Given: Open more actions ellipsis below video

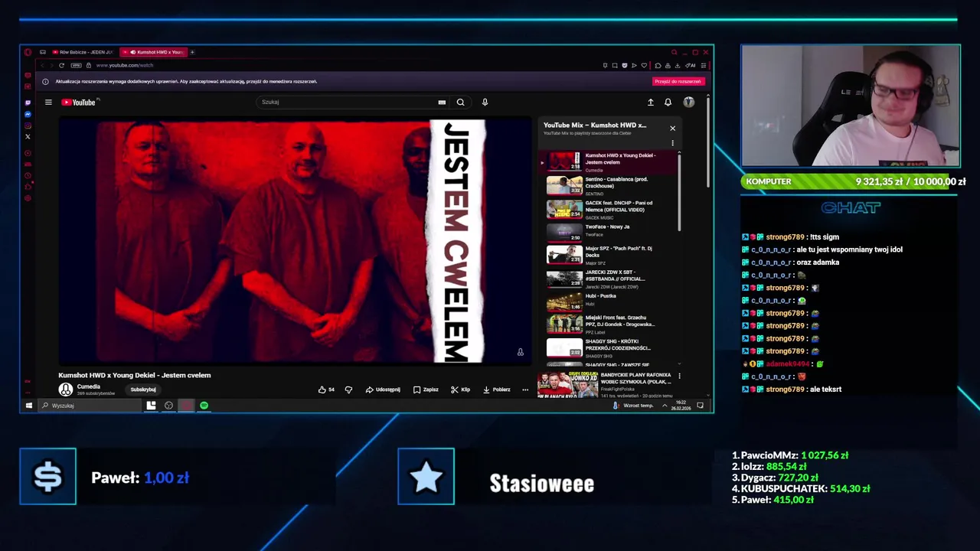Looking at the screenshot, I should tap(525, 390).
